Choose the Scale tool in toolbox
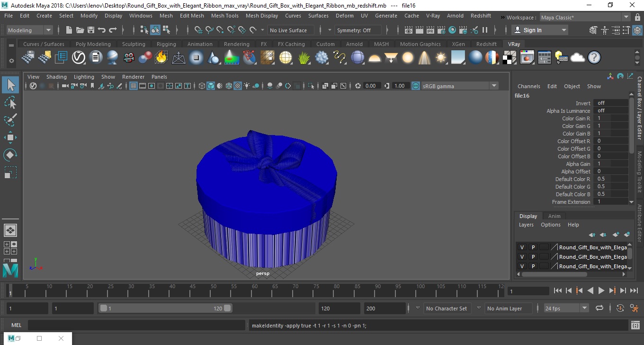Image resolution: width=644 pixels, height=345 pixels. (x=10, y=172)
